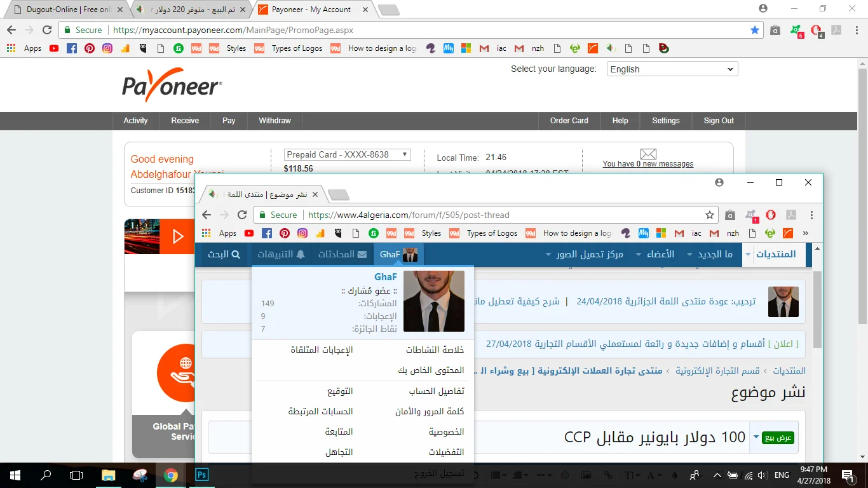Open Photoshop from the taskbar
This screenshot has height=488, width=868.
pos(202,475)
